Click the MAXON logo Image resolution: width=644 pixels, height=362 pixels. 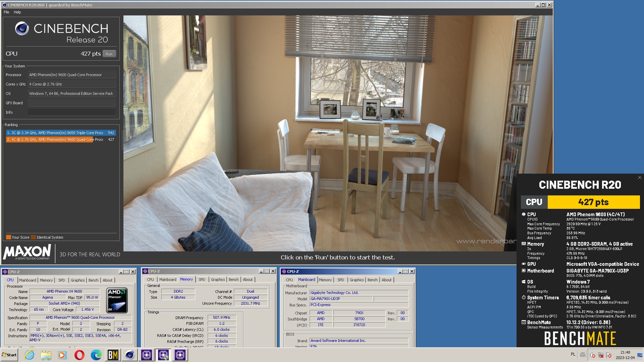[x=27, y=252]
